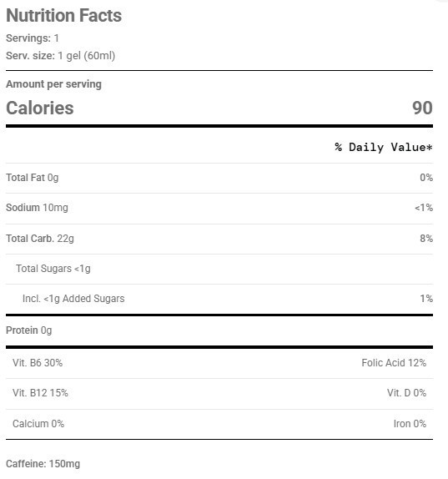The height and width of the screenshot is (479, 448).
Task: Click the 8% carb daily value
Action: [x=426, y=239]
